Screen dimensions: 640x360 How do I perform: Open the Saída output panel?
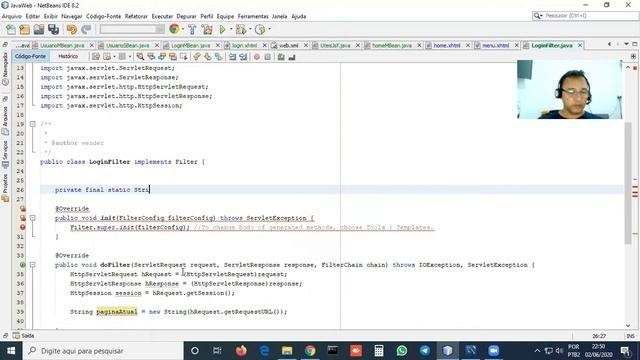click(x=23, y=336)
